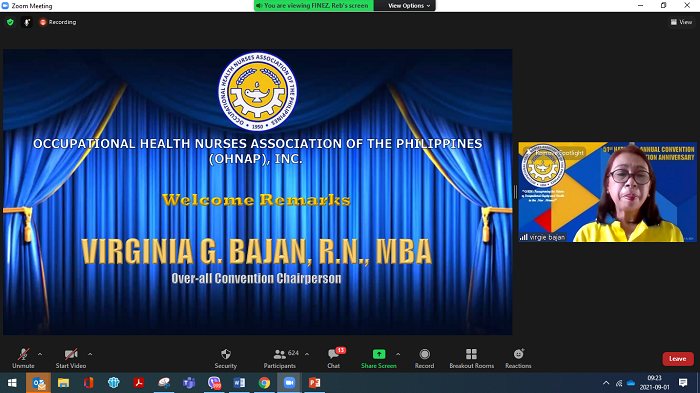
Task: Select the virgie bajan speaker video thumbnail
Action: point(607,192)
